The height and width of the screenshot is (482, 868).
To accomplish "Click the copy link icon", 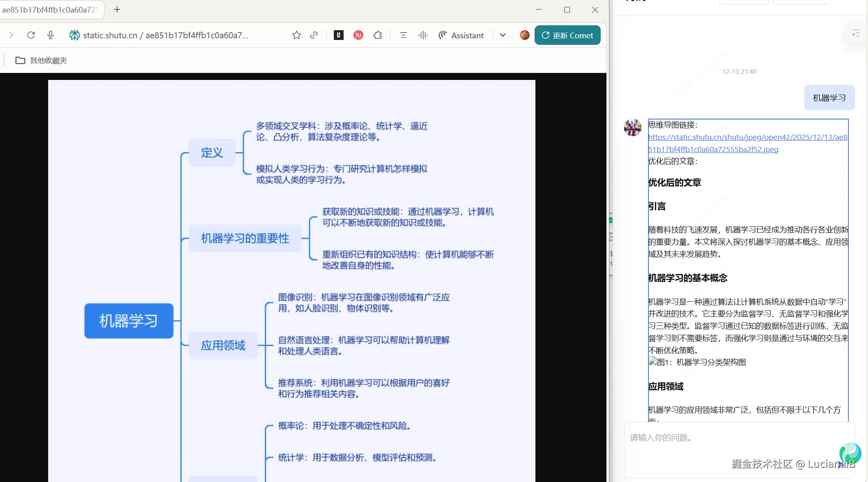I will [x=314, y=35].
